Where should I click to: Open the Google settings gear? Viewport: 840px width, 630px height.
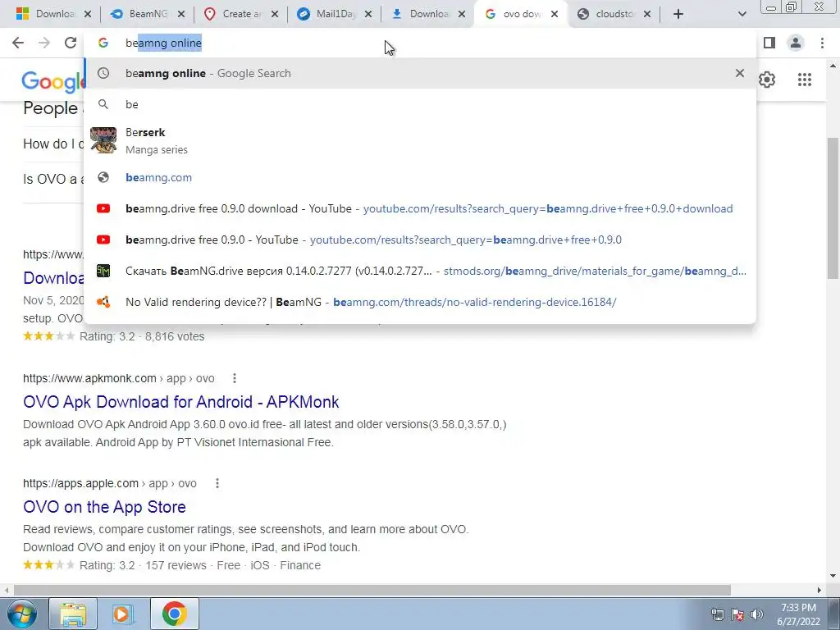coord(767,80)
